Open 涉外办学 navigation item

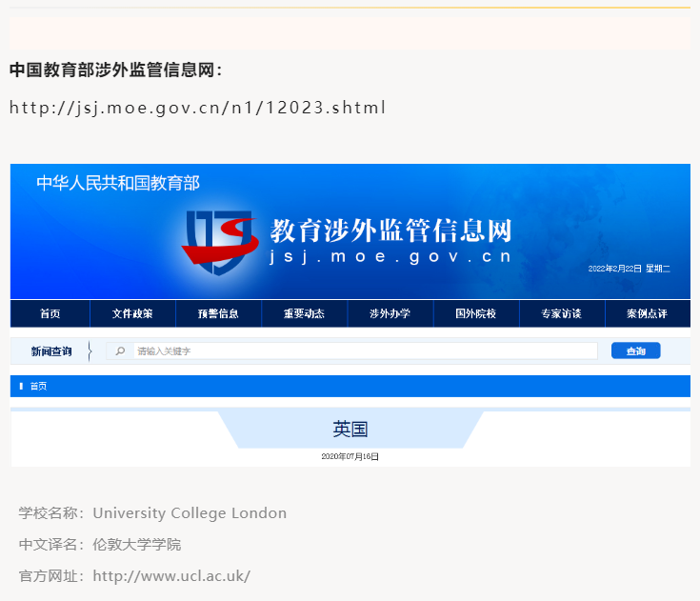click(x=390, y=314)
